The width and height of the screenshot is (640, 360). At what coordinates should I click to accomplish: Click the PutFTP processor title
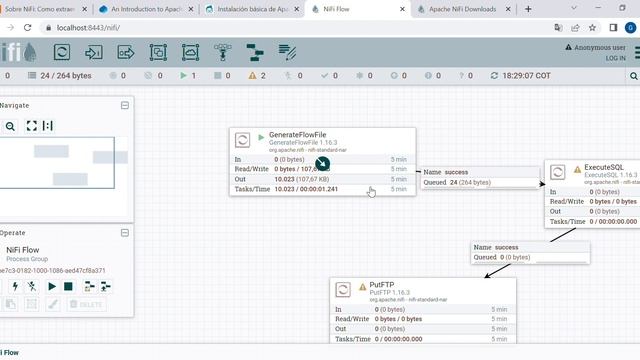point(382,284)
